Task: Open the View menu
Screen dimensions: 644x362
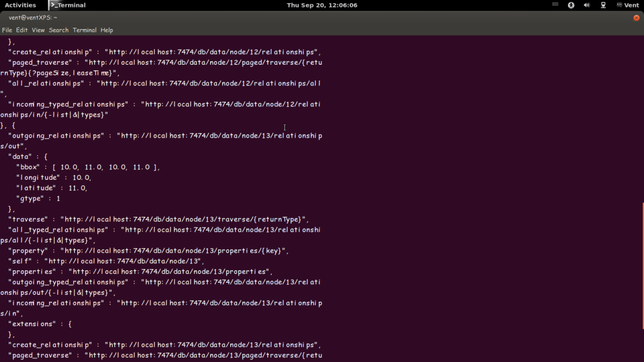Action: [x=38, y=30]
